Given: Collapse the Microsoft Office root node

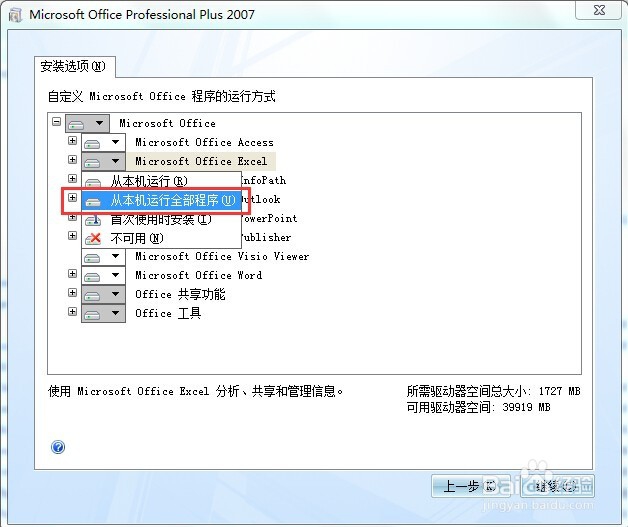Looking at the screenshot, I should pos(56,121).
